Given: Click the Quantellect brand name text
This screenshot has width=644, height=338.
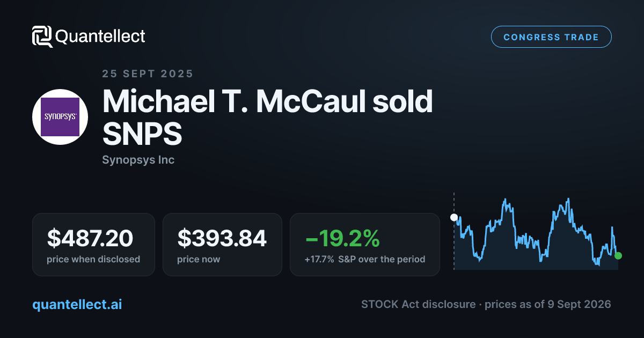Looking at the screenshot, I should click(100, 36).
